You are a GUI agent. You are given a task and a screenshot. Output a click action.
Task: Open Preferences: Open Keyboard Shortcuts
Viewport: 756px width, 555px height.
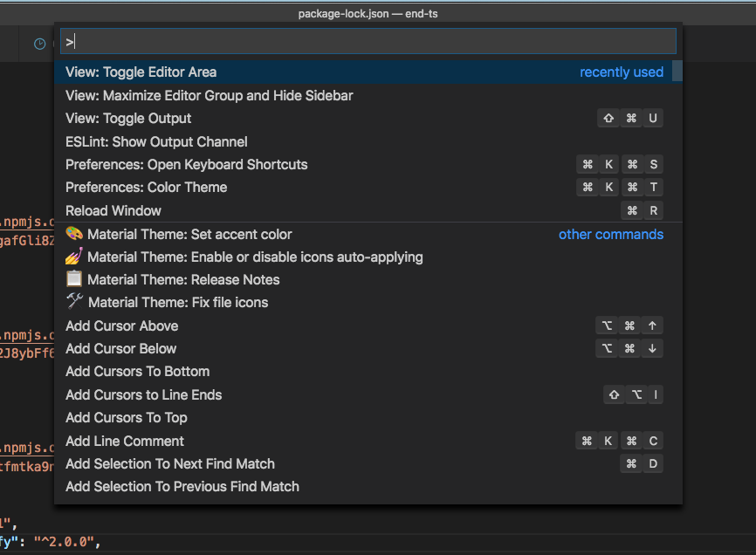368,165
